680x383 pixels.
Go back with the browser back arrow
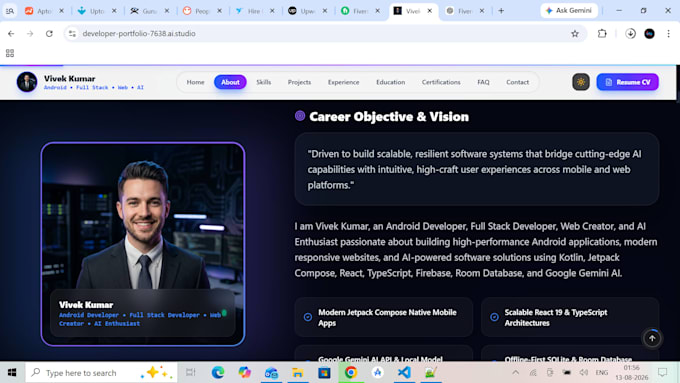11,33
